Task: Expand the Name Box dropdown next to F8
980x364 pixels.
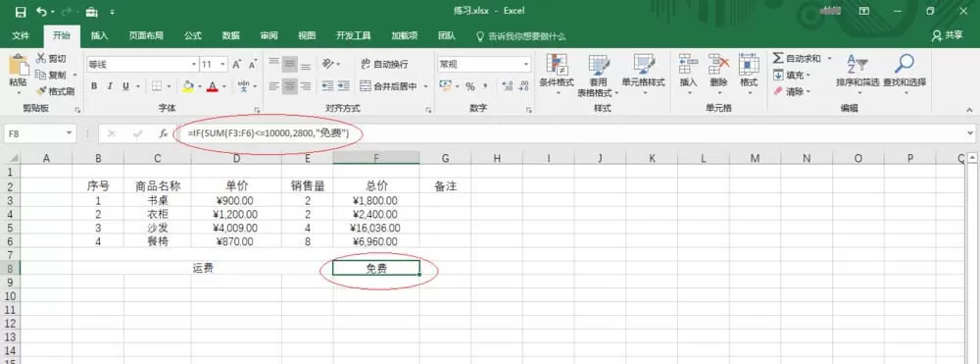Action: pyautogui.click(x=69, y=133)
